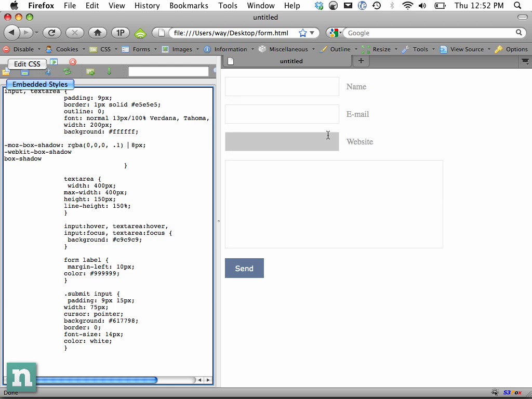The height and width of the screenshot is (399, 532).
Task: Open the Miscellaneous toolbar menu
Action: tap(287, 49)
